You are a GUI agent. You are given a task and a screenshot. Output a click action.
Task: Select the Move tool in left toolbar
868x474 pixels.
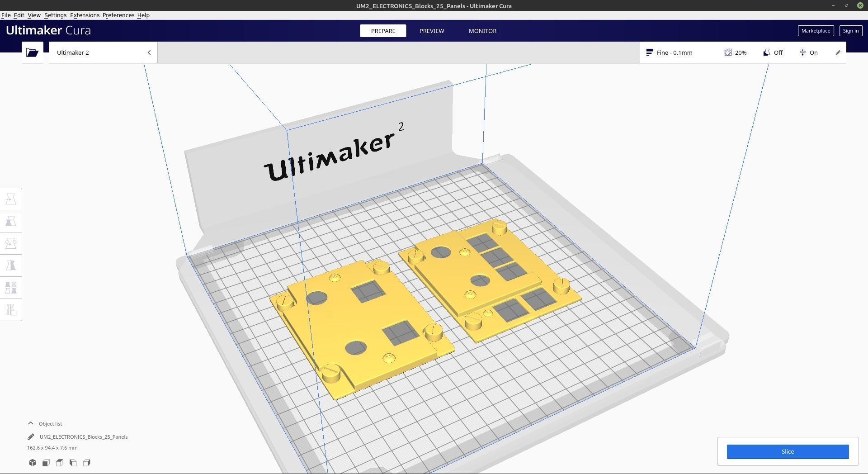11,199
